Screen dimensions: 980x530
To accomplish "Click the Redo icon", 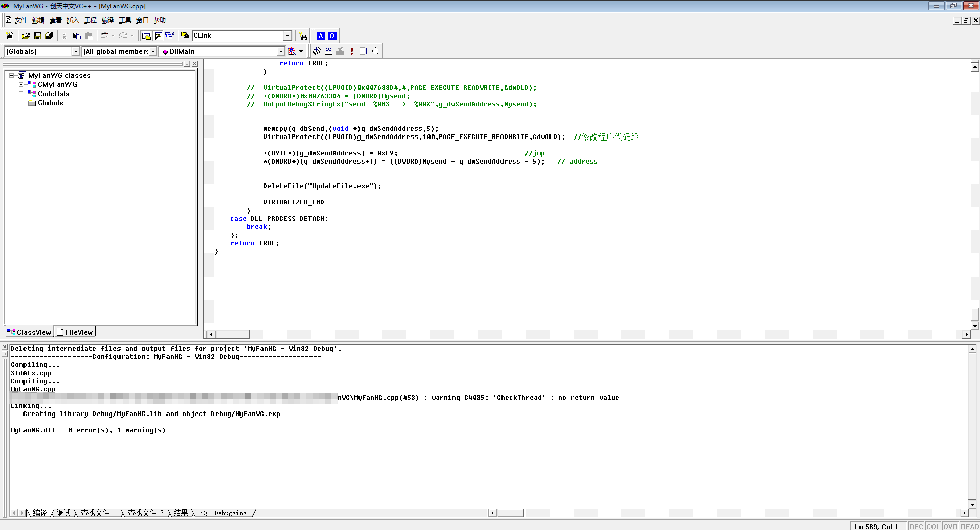I will (123, 36).
